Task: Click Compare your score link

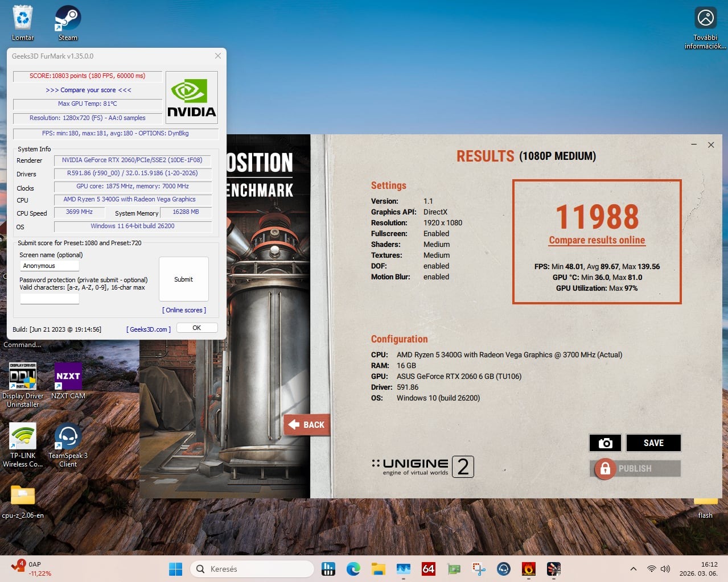Action: pos(88,90)
